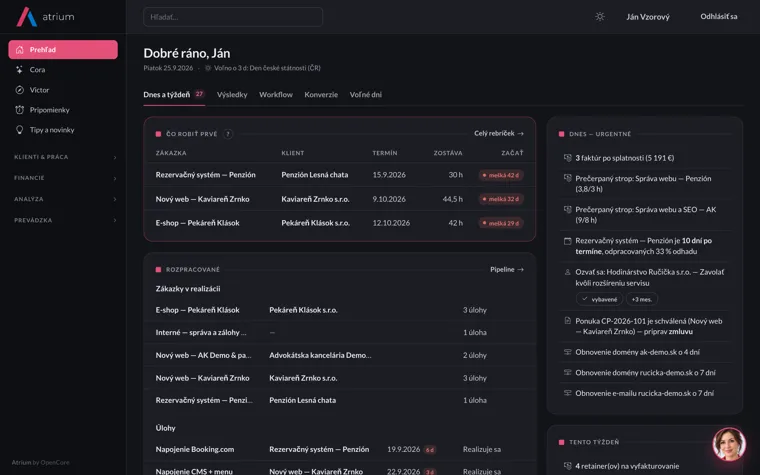Click the 'mešká 29 d' badge
Screen dimensions: 760x475
tap(501, 223)
